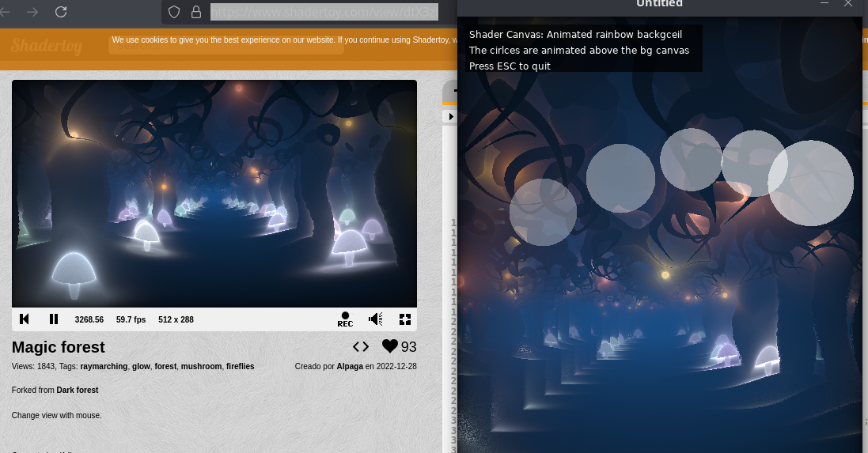Image resolution: width=868 pixels, height=453 pixels.
Task: Like the shader with the heart icon
Action: point(389,346)
